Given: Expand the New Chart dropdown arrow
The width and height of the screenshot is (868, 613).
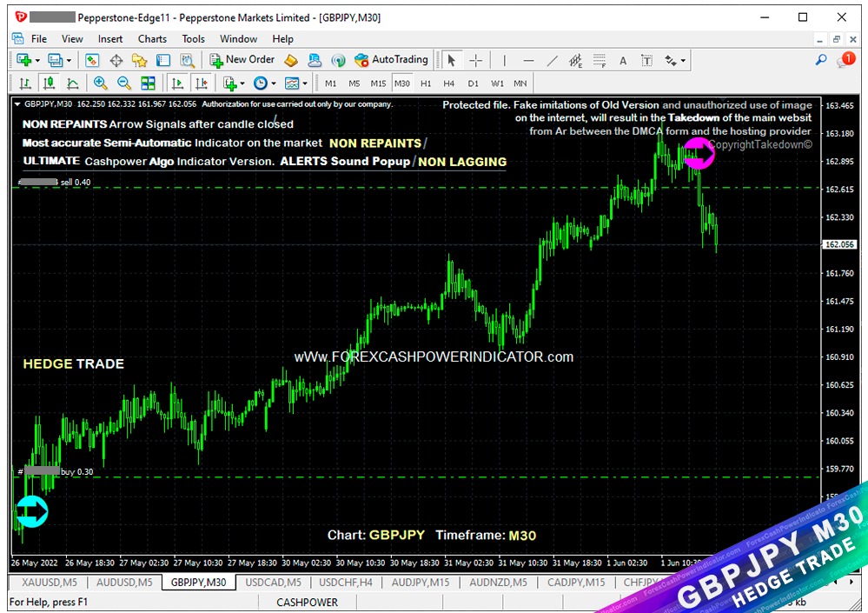Looking at the screenshot, I should click(37, 60).
